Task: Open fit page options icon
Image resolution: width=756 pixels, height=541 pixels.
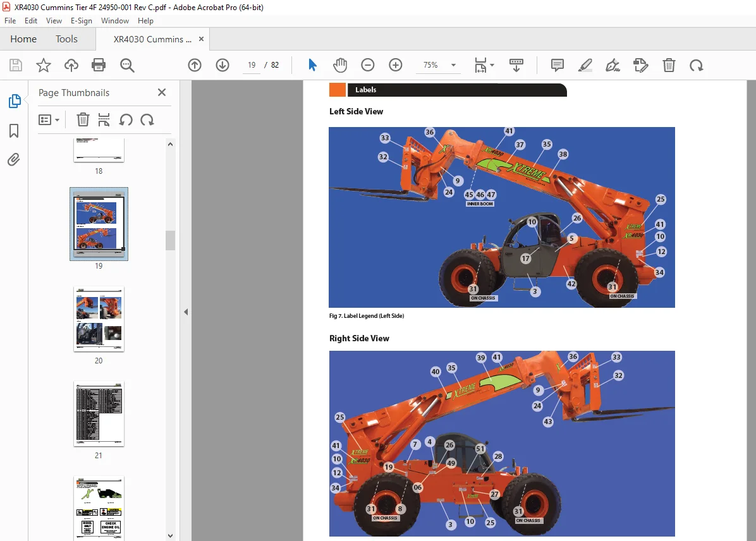Action: point(480,65)
